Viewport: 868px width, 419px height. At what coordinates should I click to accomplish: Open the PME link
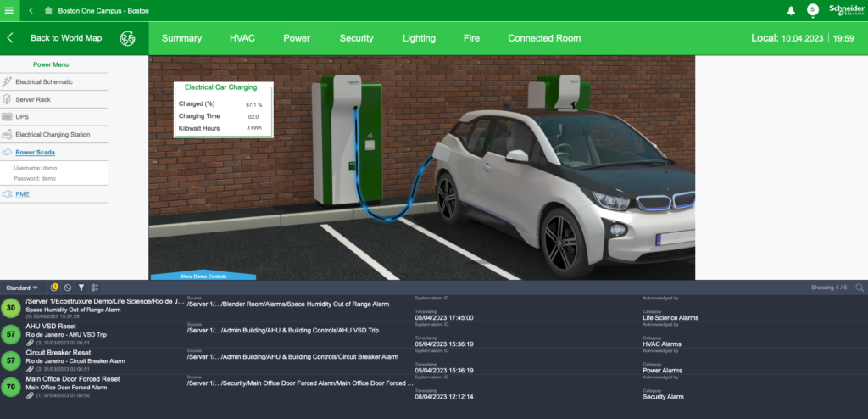22,194
